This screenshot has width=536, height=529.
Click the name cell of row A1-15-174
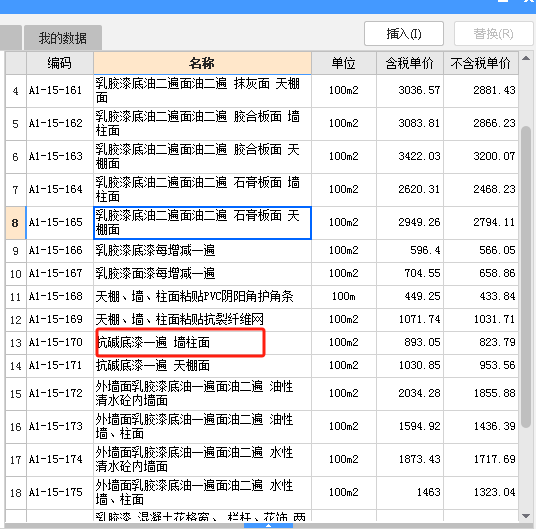(x=202, y=460)
